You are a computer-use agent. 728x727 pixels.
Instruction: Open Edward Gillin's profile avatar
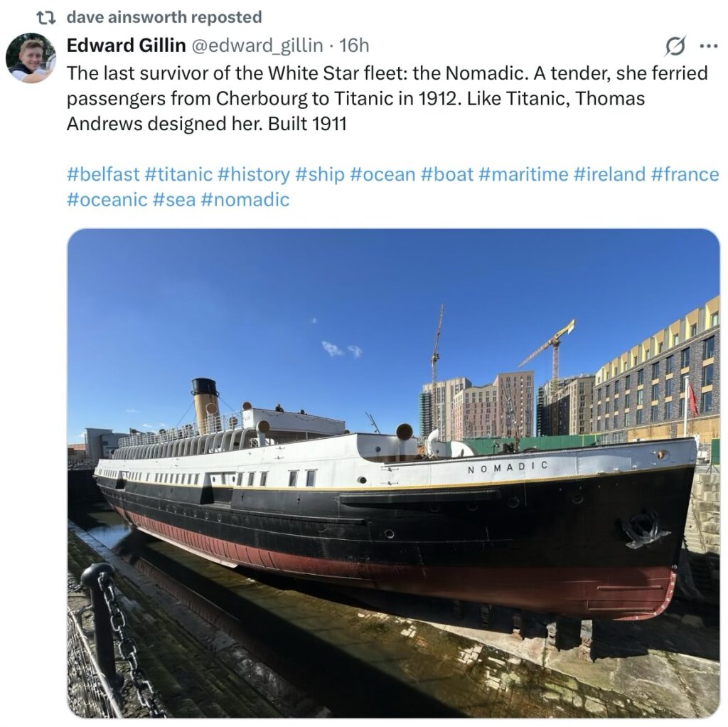pyautogui.click(x=31, y=58)
